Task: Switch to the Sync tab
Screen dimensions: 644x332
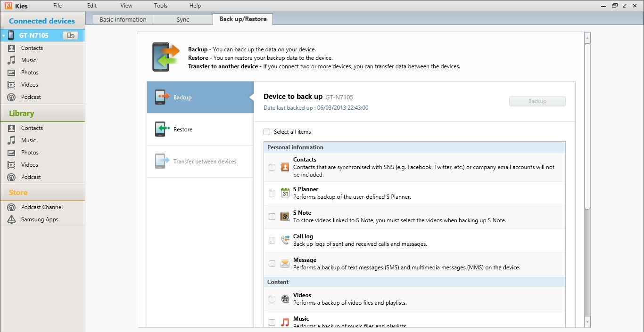Action: 183,19
